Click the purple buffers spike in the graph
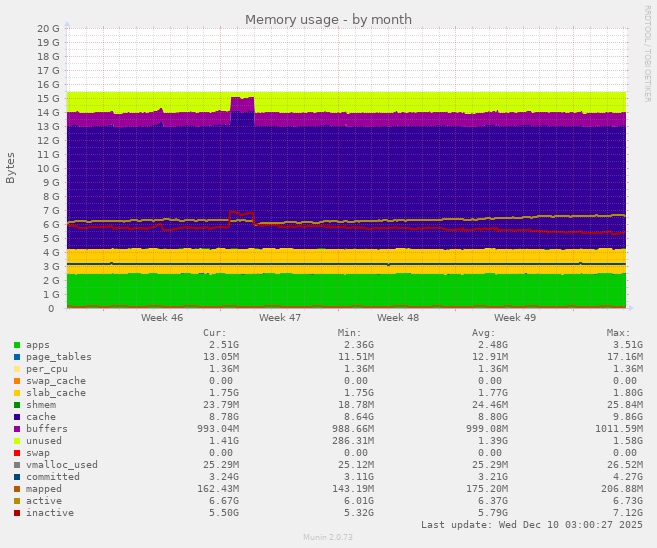 click(242, 104)
